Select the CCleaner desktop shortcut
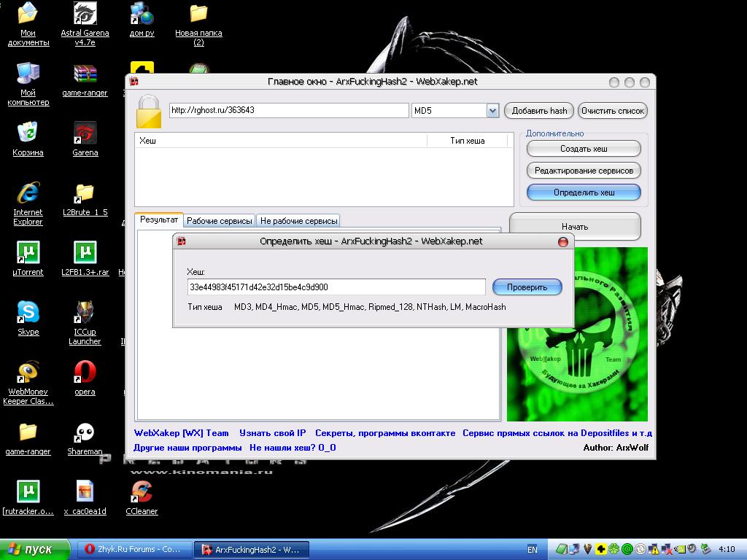Viewport: 747px width, 560px height. pos(142,498)
